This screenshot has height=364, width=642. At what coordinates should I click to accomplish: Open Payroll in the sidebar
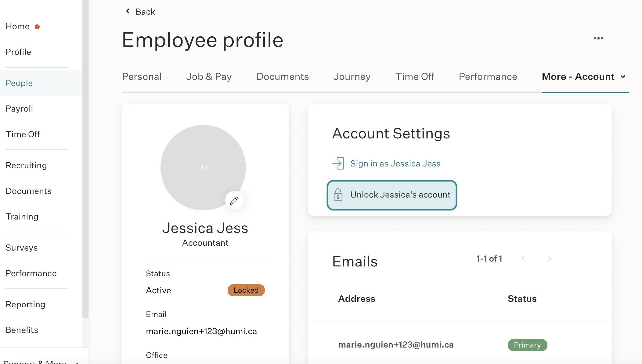click(x=19, y=109)
